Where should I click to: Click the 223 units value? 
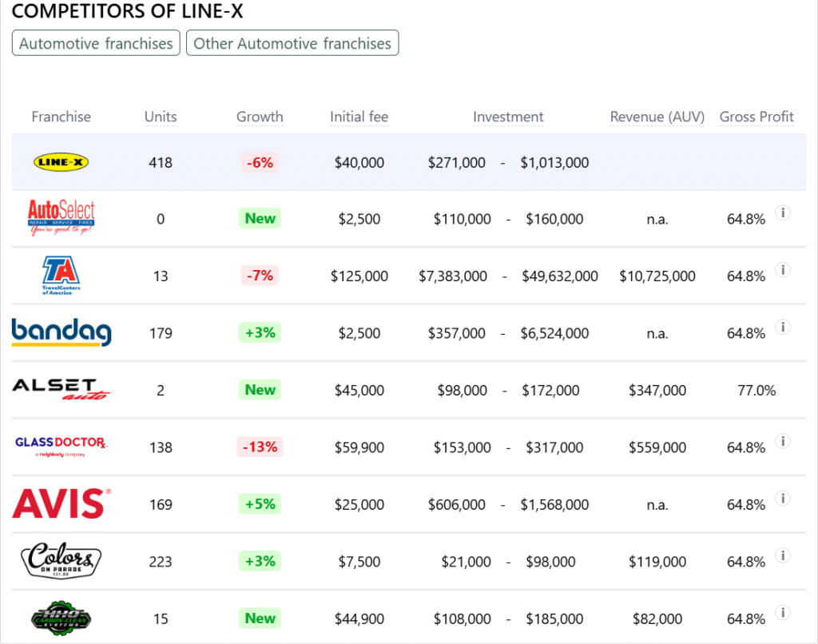click(x=161, y=562)
